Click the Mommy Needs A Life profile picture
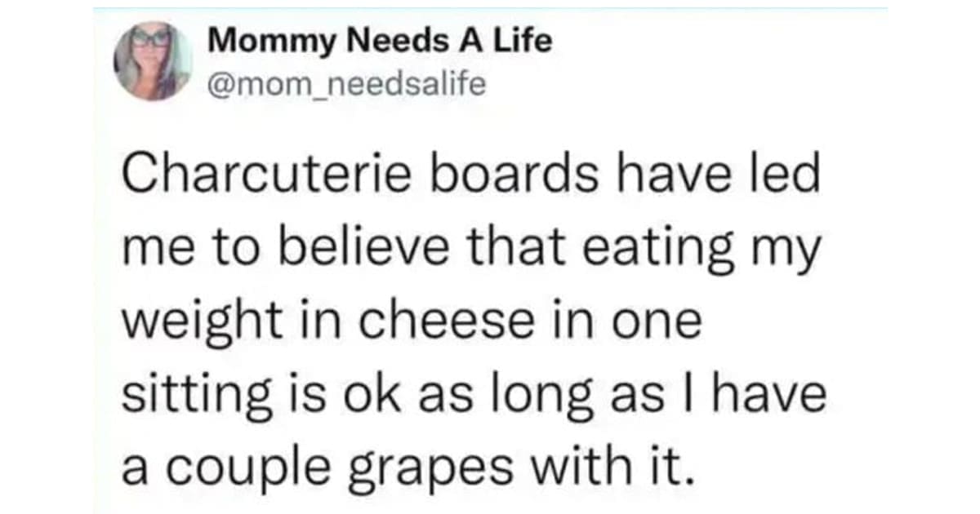The height and width of the screenshot is (514, 980). 153,61
